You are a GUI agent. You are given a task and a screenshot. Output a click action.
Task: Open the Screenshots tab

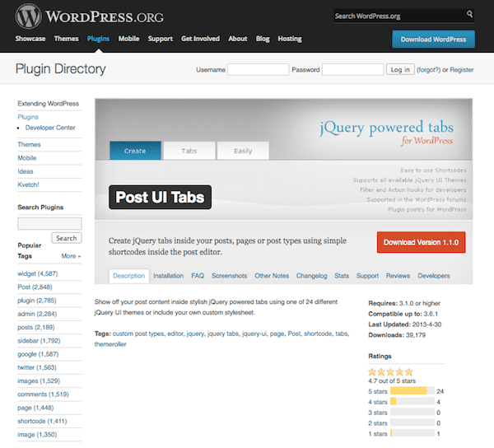pos(230,276)
